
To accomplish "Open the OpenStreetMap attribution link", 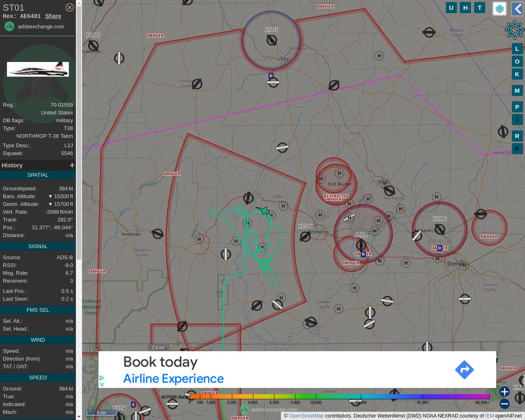I will (306, 416).
